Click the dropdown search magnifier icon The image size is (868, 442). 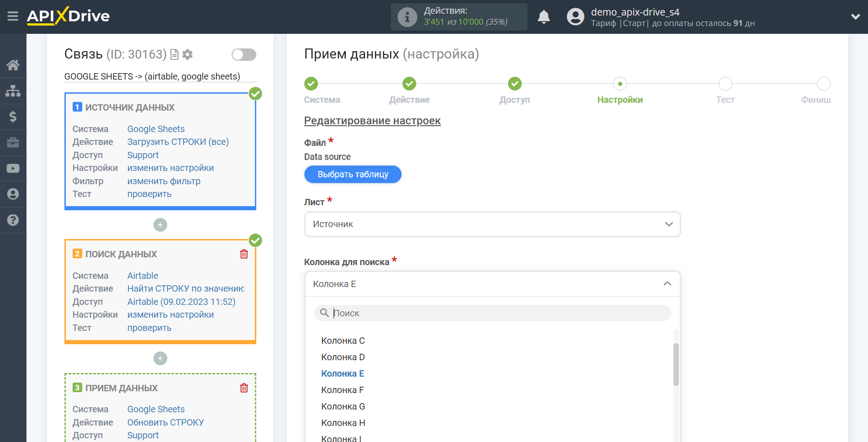pyautogui.click(x=324, y=313)
